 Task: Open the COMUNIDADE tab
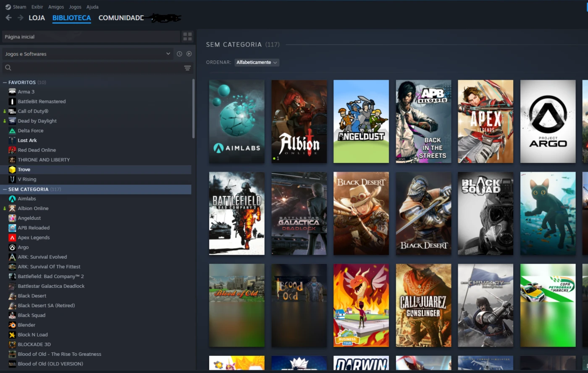tap(121, 18)
